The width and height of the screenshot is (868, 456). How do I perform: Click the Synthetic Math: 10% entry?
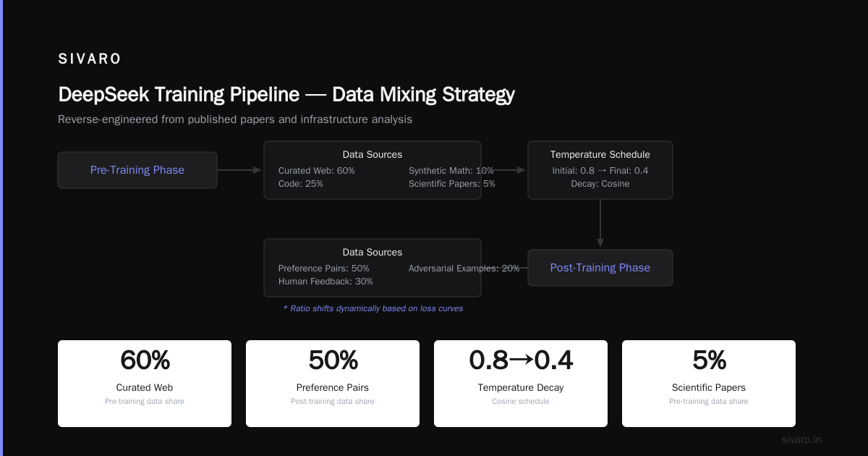click(x=451, y=171)
